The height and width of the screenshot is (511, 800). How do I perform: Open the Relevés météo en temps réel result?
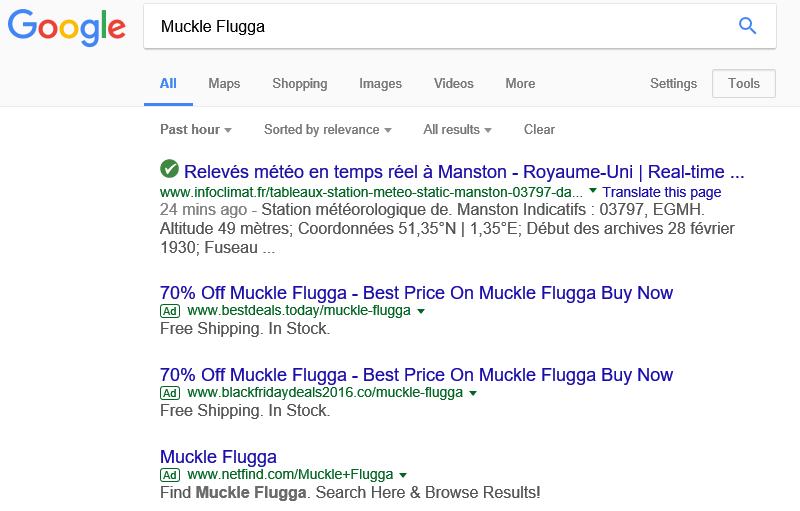tap(464, 172)
